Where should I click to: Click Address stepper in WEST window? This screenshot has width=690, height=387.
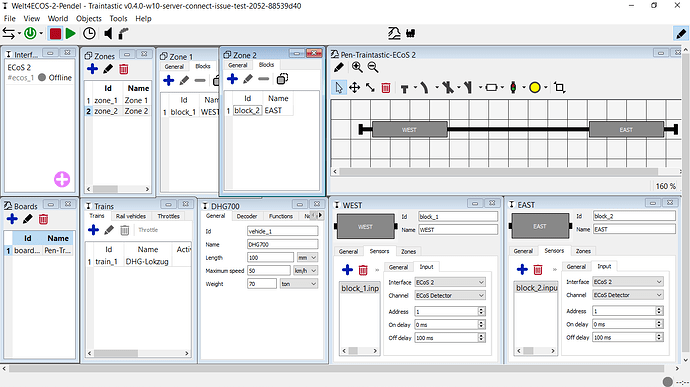pos(481,312)
